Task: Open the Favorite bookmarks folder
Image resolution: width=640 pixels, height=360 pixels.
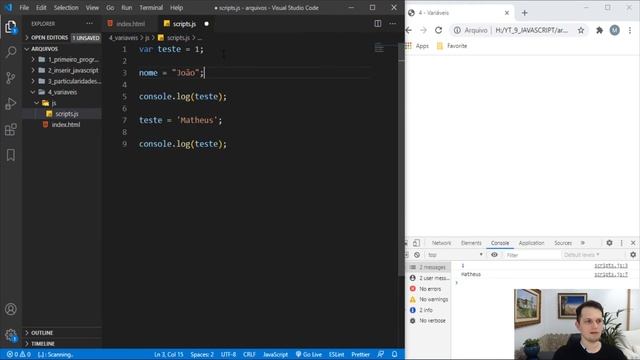Action: (452, 46)
